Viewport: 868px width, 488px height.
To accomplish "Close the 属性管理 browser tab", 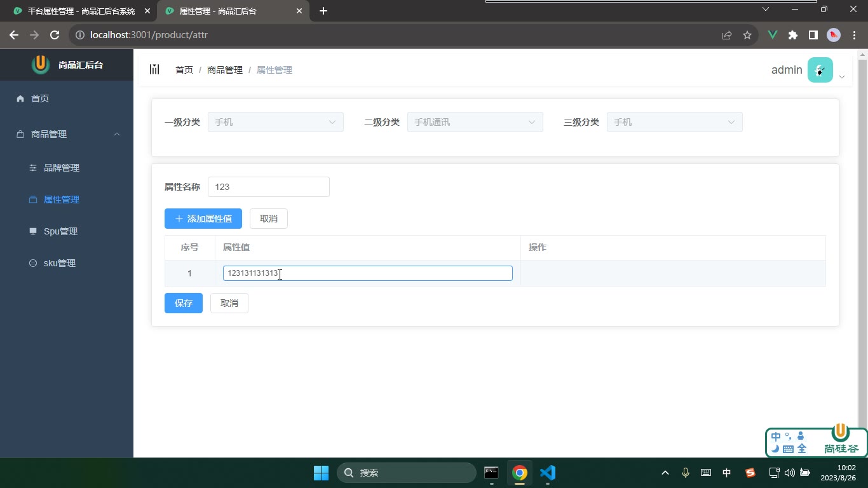I will click(299, 11).
